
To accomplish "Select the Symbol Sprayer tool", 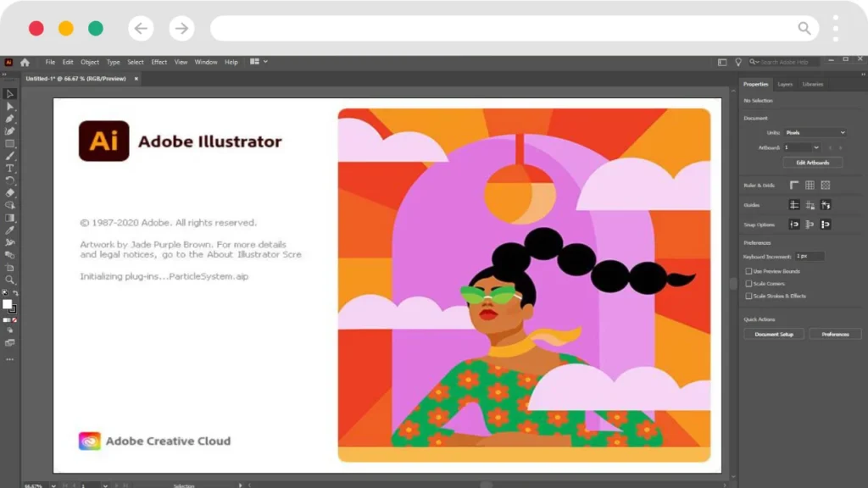I will [9, 242].
